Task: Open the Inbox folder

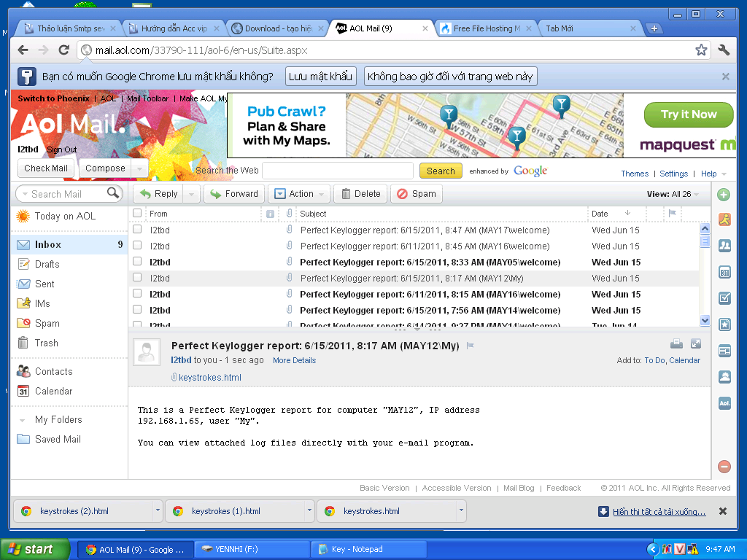Action: point(69,244)
